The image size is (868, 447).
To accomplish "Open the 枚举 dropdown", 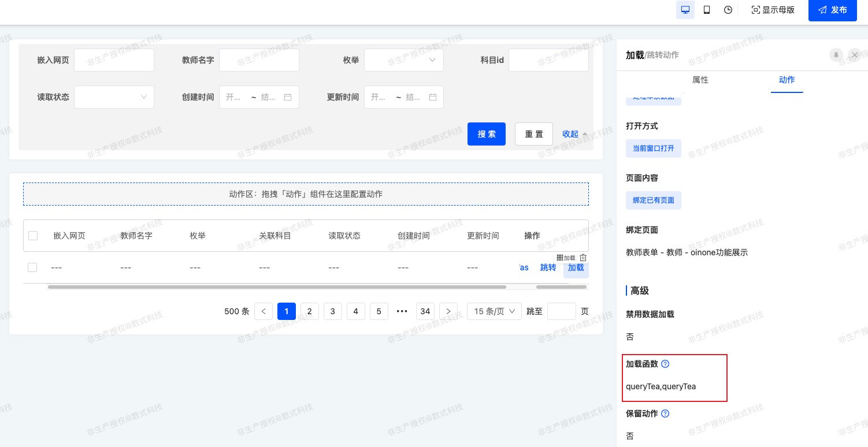I will click(x=404, y=60).
